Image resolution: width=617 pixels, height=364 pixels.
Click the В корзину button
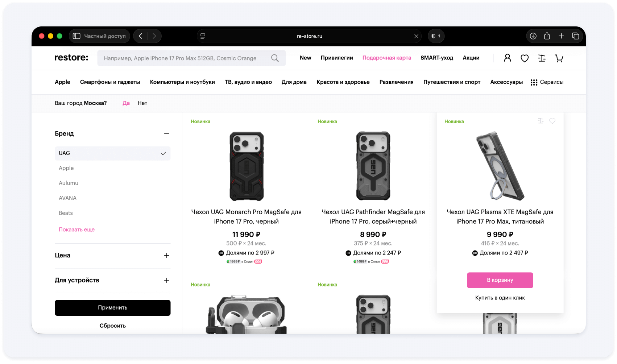[500, 280]
